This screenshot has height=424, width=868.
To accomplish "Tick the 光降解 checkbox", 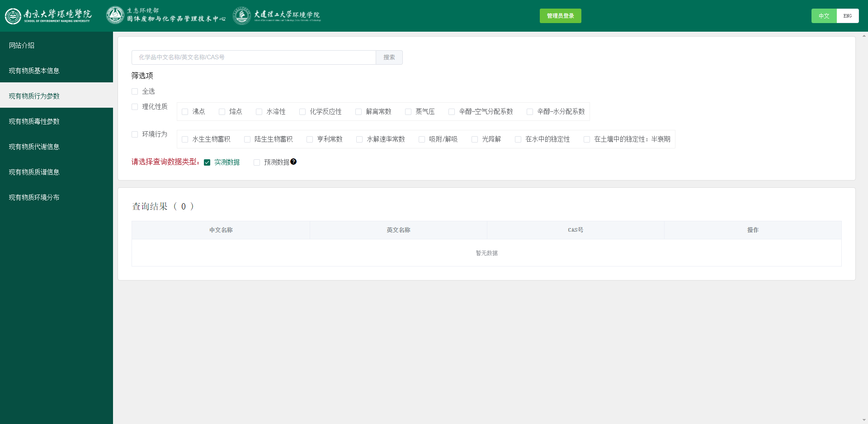I will 475,139.
